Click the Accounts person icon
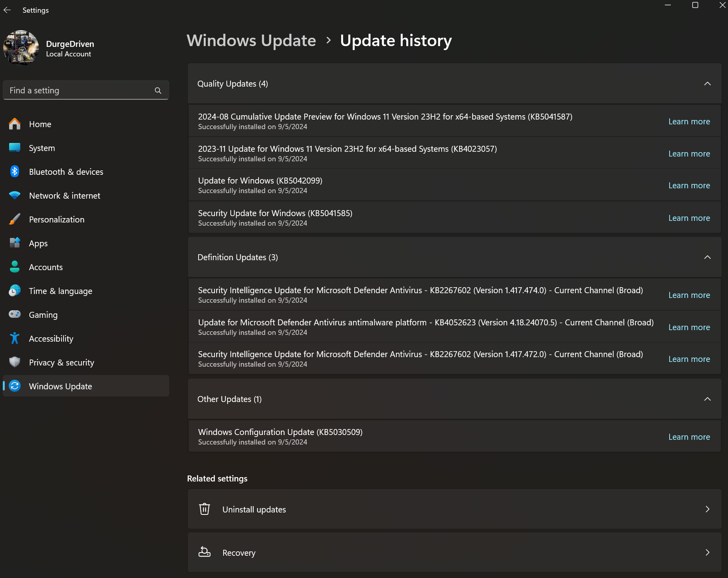This screenshot has height=578, width=728. (x=15, y=267)
